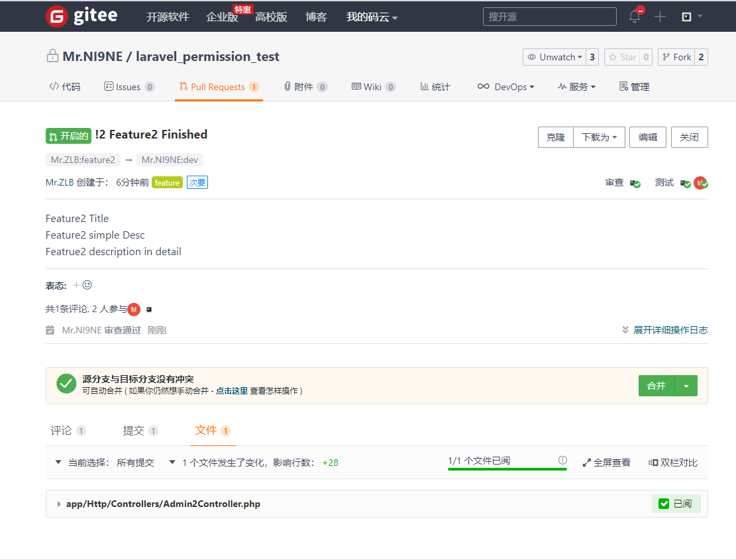Open the 下载为 dropdown
This screenshot has height=560, width=736.
tap(598, 137)
